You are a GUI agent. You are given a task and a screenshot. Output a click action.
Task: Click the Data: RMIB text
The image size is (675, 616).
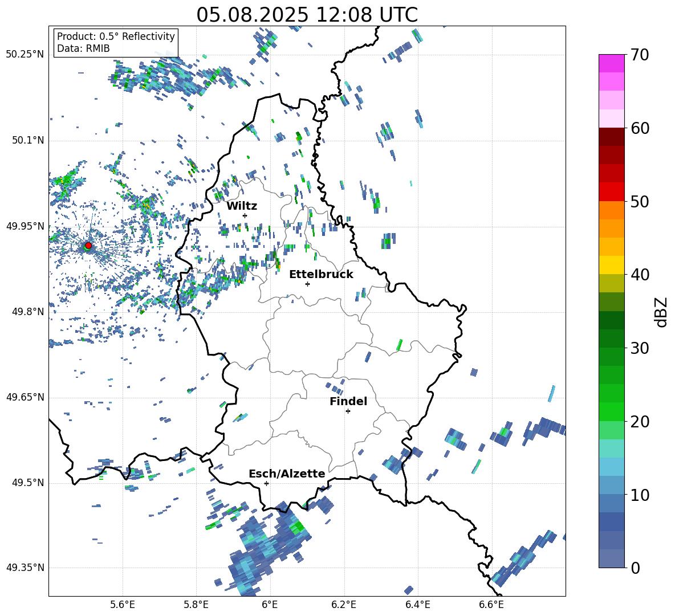click(83, 48)
